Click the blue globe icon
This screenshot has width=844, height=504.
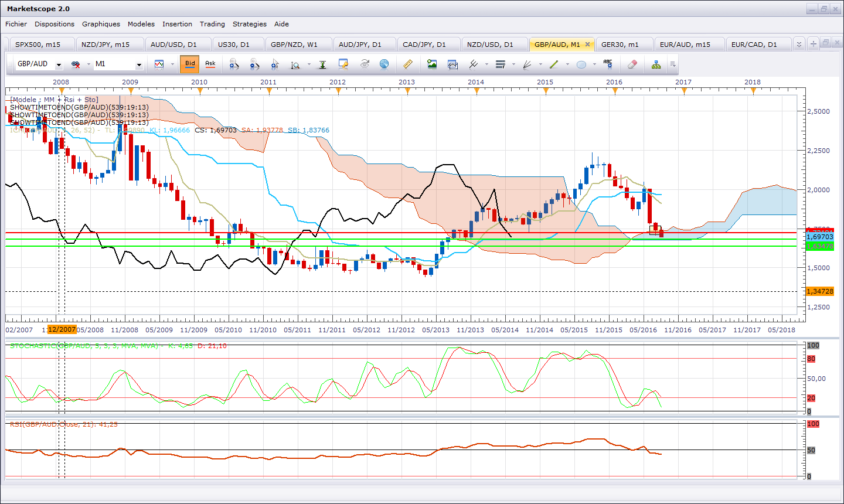tap(384, 64)
